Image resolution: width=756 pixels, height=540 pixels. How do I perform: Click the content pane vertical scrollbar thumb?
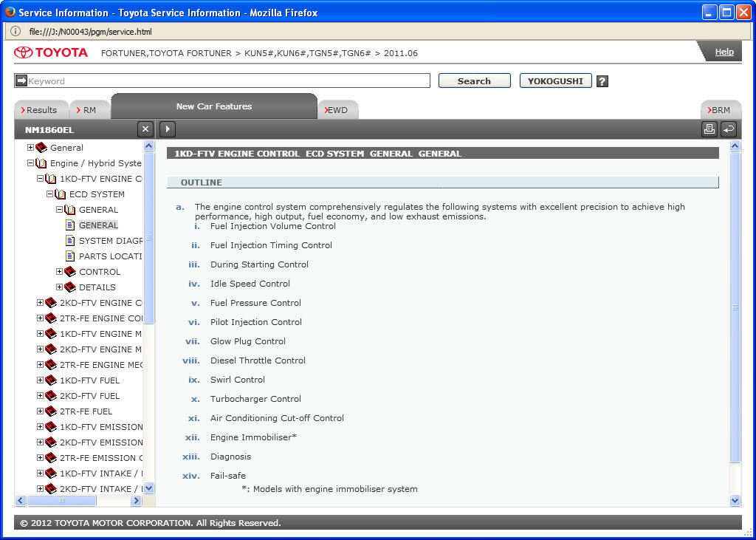[735, 307]
